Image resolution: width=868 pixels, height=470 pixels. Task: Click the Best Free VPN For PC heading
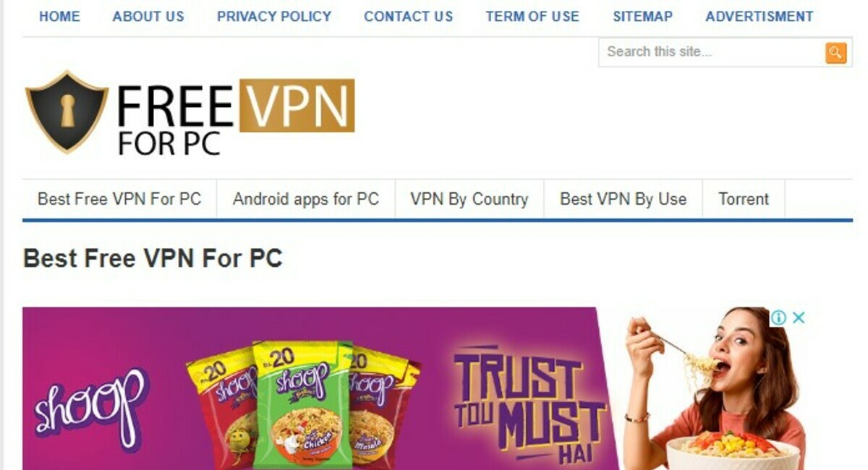[x=153, y=258]
